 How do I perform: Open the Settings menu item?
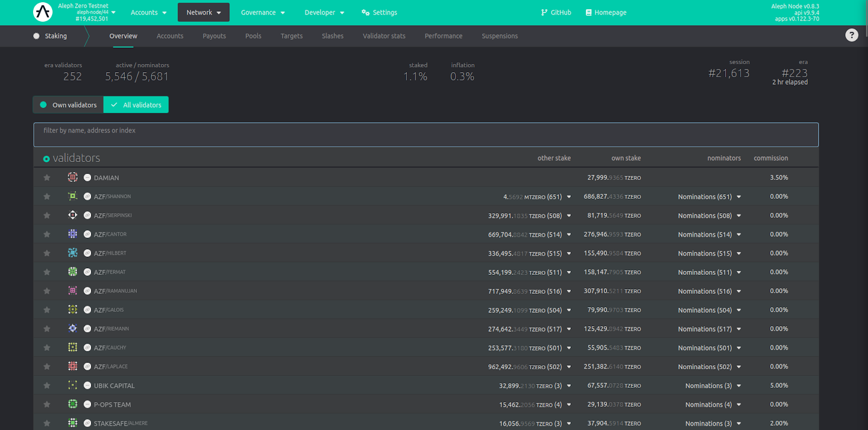click(x=379, y=12)
